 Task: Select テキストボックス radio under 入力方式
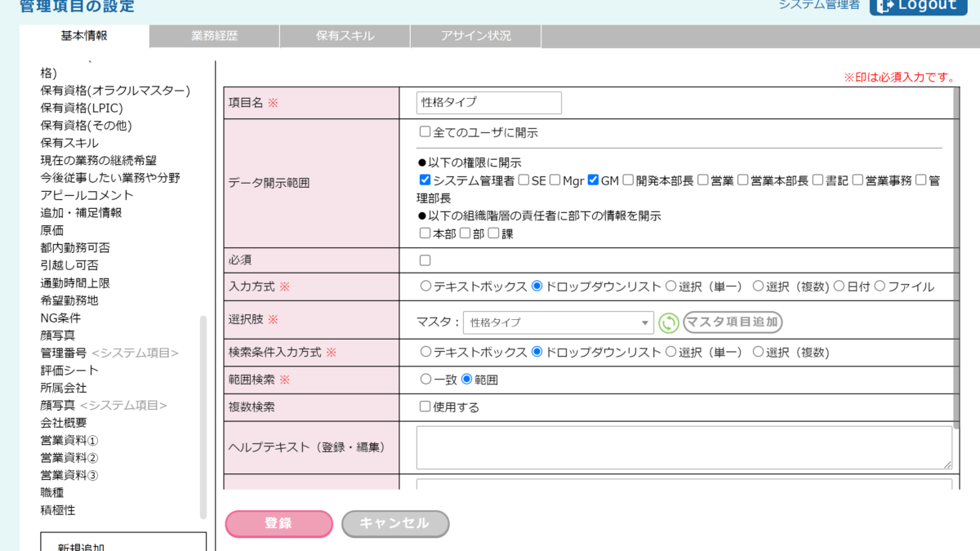pos(425,287)
